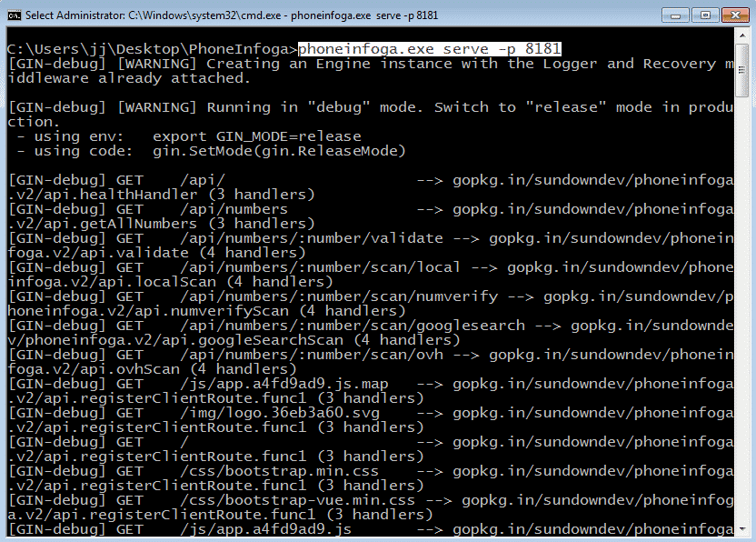Click the '/api/numbers/:number/scan/googlesearch' route
Viewport: 756px width, 542px height.
(353, 326)
